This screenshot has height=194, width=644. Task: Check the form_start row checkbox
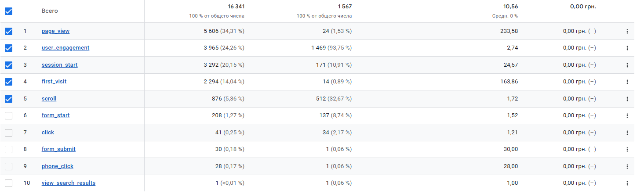click(x=8, y=115)
